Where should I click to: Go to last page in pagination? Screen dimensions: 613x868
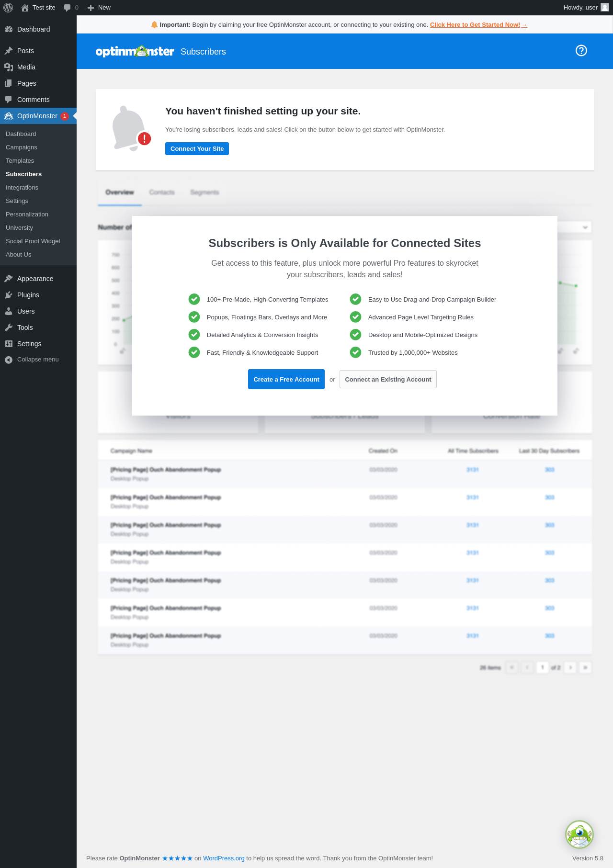[x=585, y=667]
